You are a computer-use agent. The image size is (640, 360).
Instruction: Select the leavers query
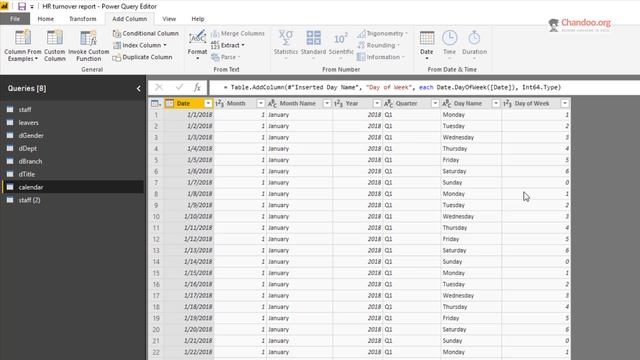[x=73, y=122]
